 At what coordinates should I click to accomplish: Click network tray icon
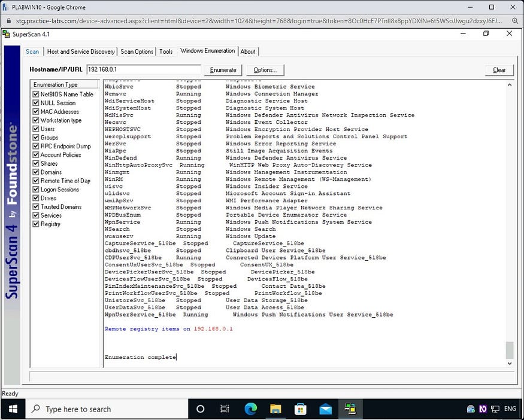click(x=495, y=409)
